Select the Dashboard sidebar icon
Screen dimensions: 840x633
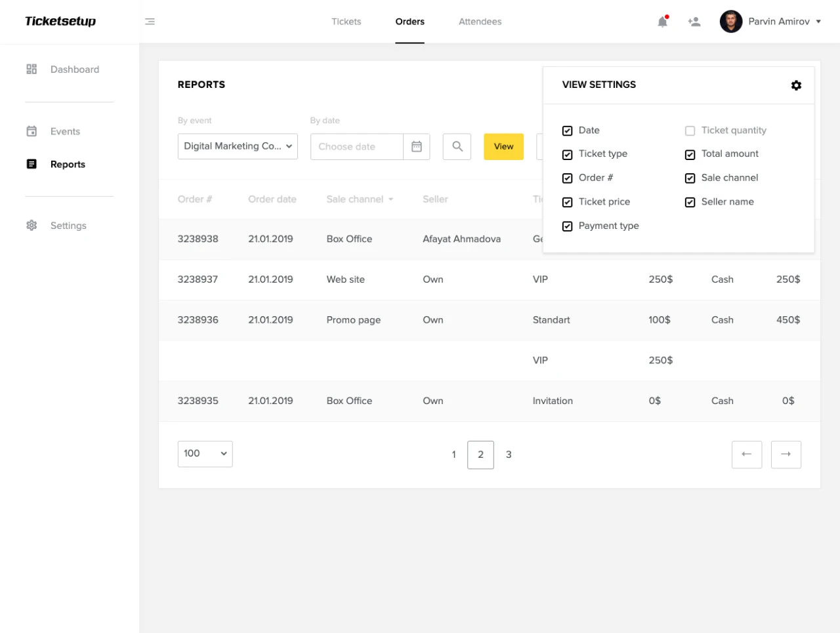31,69
